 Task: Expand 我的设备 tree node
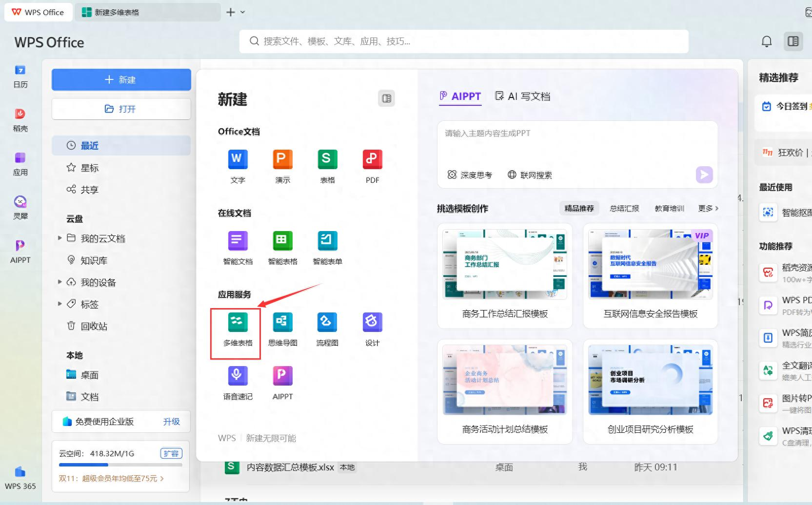click(59, 282)
